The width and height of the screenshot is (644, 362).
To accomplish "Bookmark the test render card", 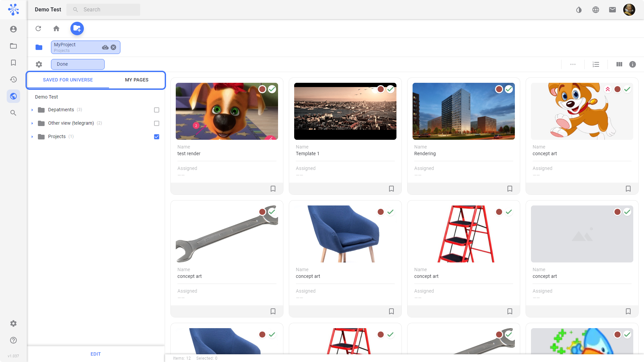I will point(273,189).
